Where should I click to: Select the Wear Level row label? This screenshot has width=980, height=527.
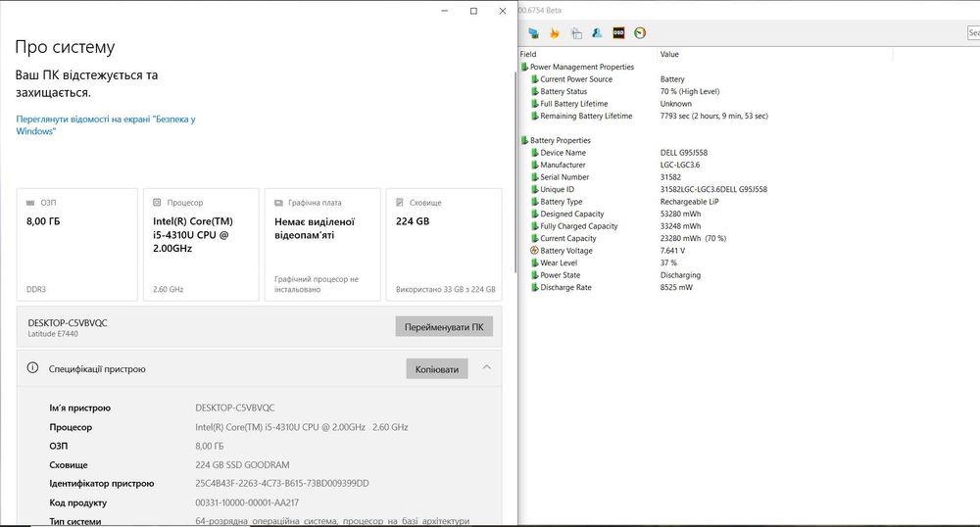(559, 263)
